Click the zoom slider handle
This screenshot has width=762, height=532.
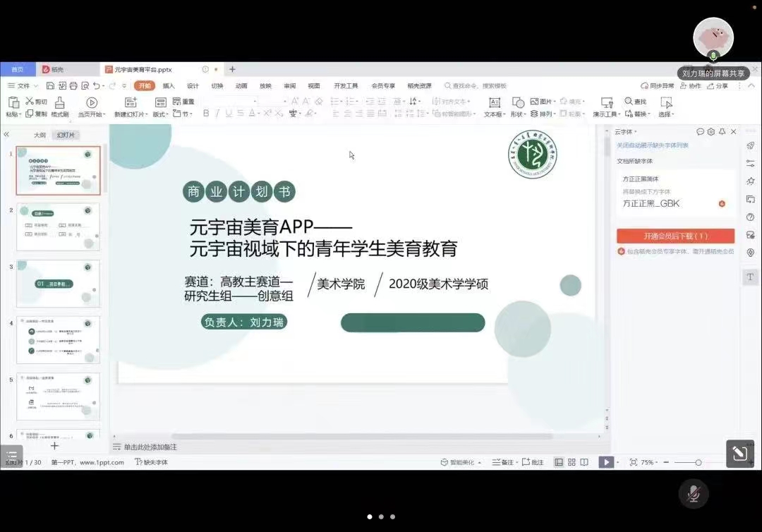tap(698, 463)
